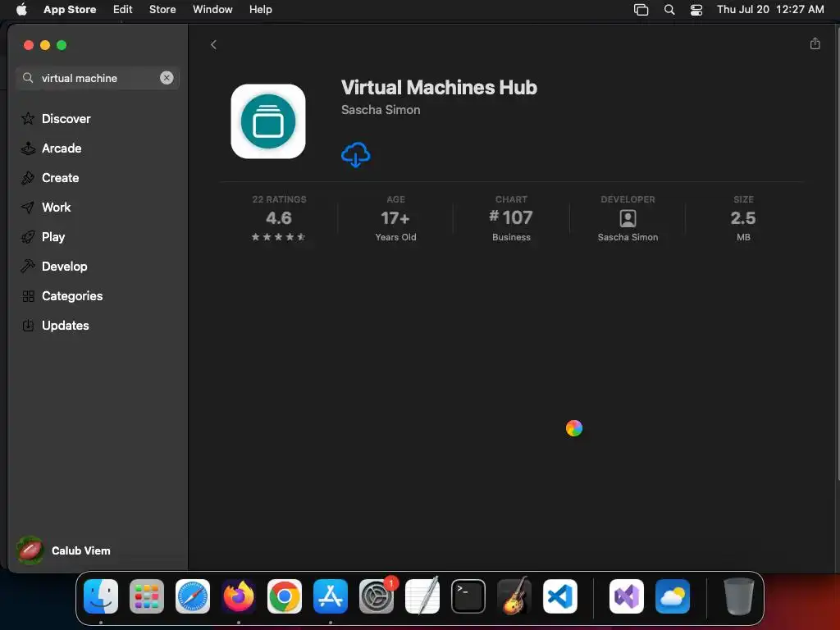Open Visual Studio purple icon in Dock
840x630 pixels.
click(x=627, y=596)
